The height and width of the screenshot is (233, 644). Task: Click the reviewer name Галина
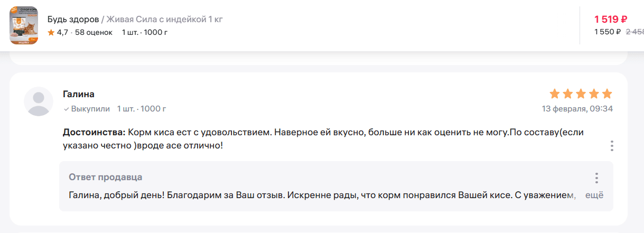pyautogui.click(x=79, y=94)
